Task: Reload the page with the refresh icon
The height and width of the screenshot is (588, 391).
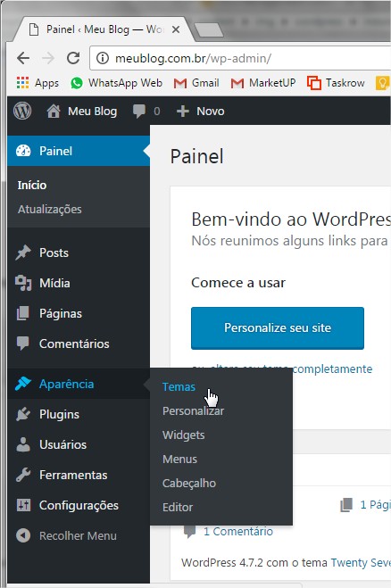Action: coord(73,58)
